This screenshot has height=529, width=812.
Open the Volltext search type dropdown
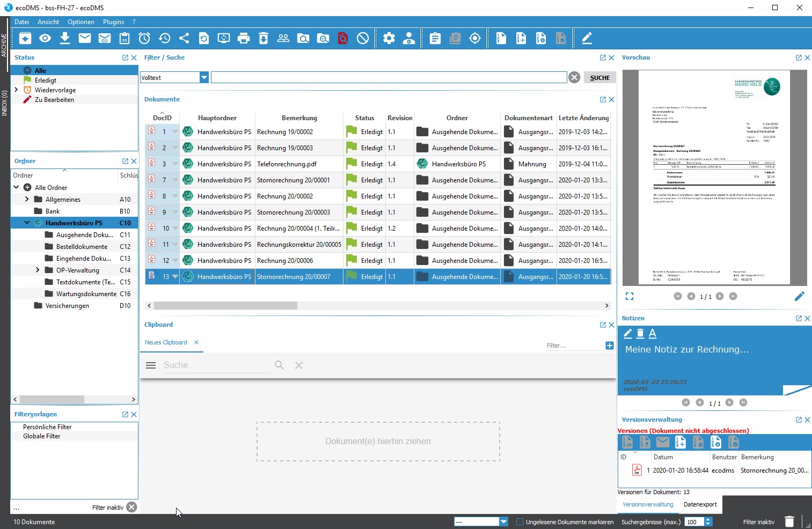tap(204, 77)
